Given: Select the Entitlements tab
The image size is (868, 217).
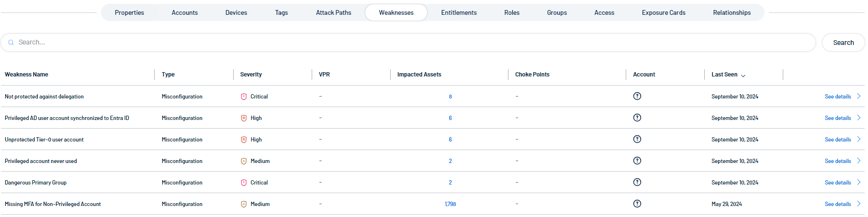Looking at the screenshot, I should [459, 12].
